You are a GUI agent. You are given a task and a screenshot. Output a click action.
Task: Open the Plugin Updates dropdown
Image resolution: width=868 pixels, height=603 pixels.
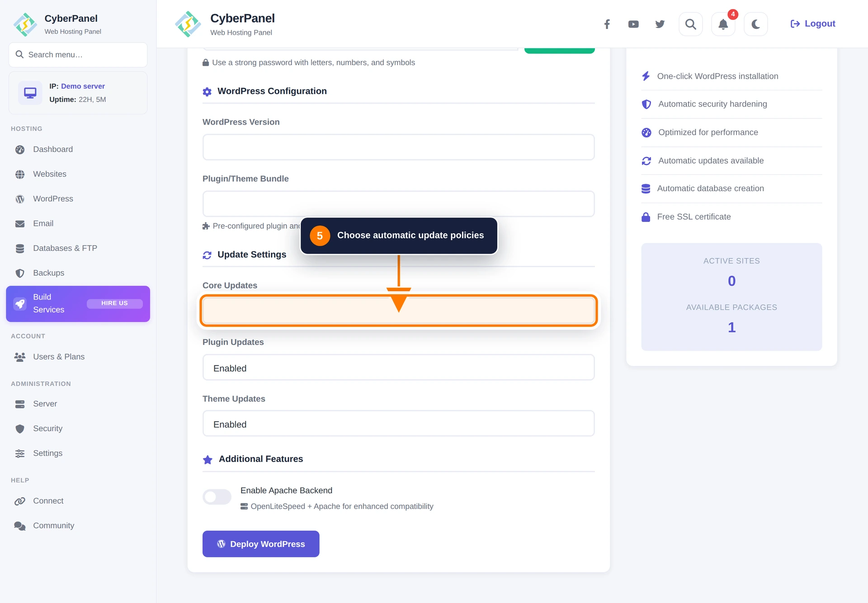click(399, 367)
